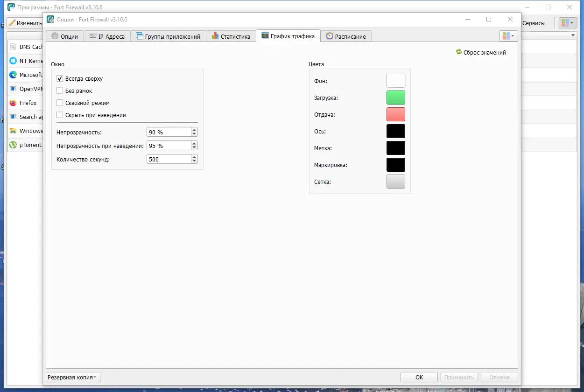
Task: Decrease Непрозрачность при наведении with down arrow
Action: click(194, 148)
